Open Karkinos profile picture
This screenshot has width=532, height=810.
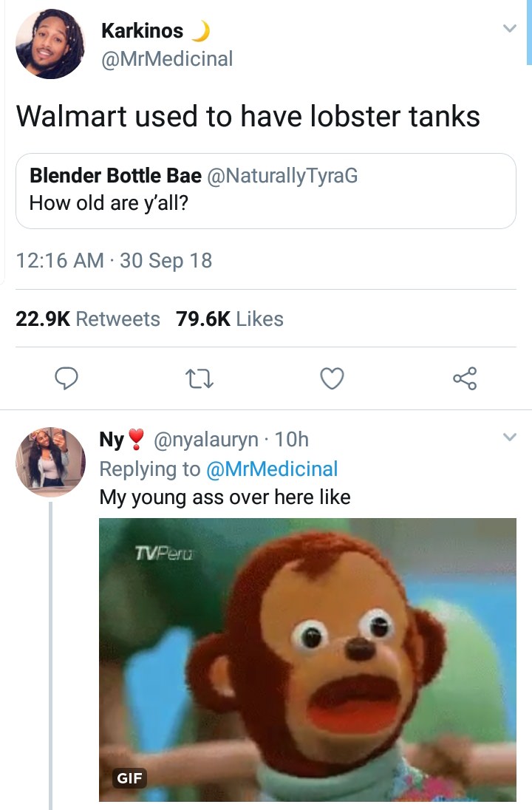pos(50,44)
